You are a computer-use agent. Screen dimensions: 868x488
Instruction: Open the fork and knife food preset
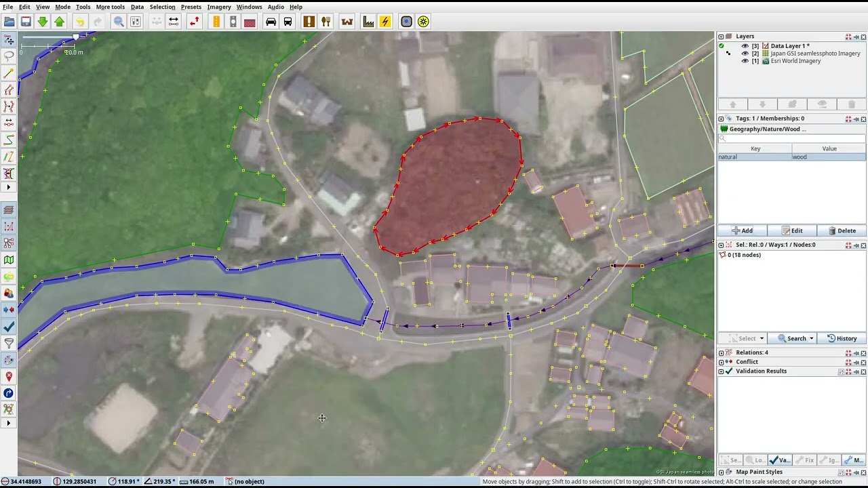pyautogui.click(x=326, y=22)
